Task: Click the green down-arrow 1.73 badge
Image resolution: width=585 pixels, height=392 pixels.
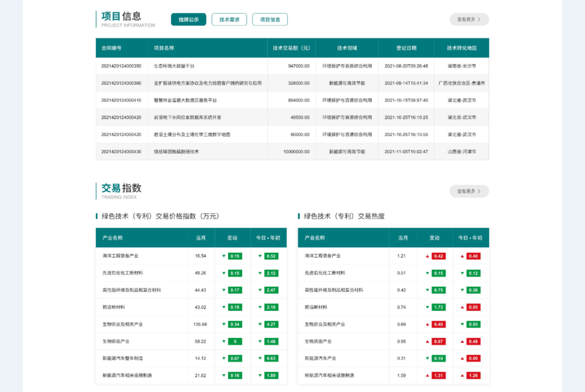Action: (438, 307)
